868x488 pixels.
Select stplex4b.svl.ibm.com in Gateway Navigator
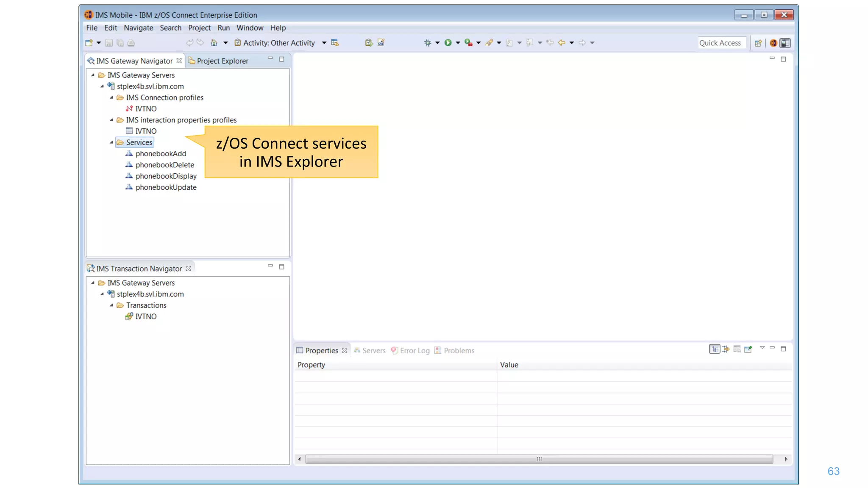point(145,86)
